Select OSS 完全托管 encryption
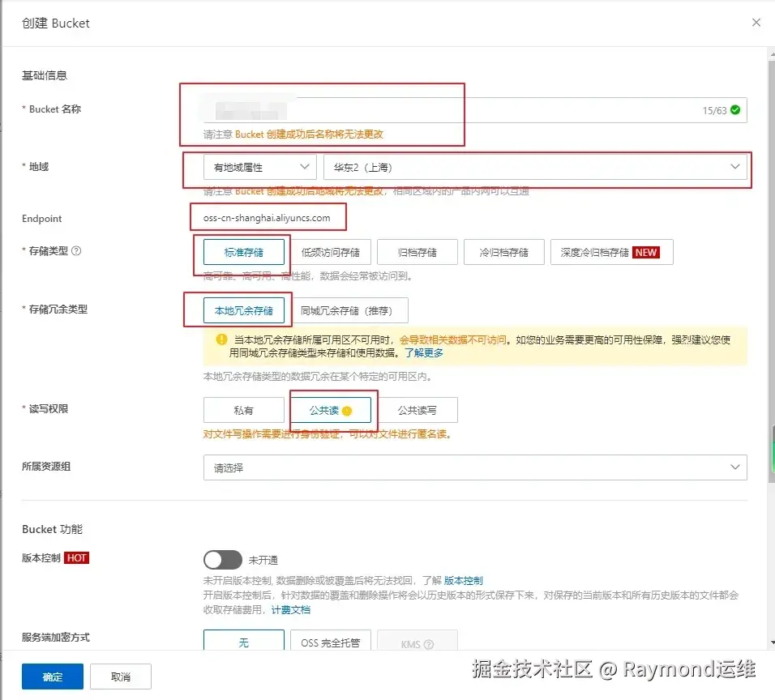This screenshot has height=700, width=775. pyautogui.click(x=330, y=640)
